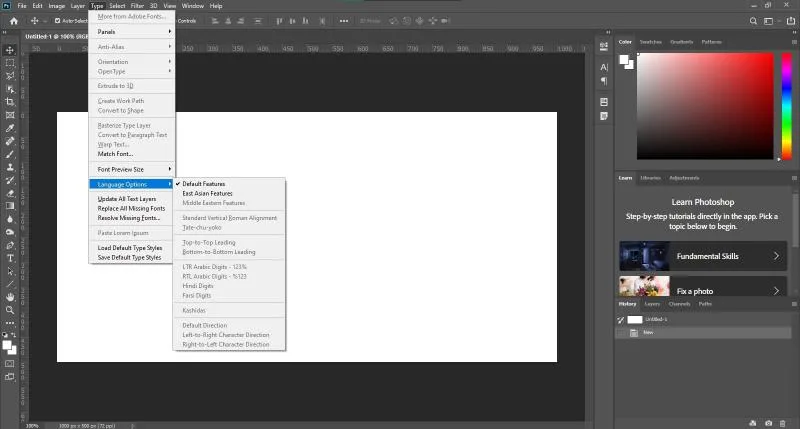Click the Home icon in options bar
Screen dimensions: 800x429
14,21
